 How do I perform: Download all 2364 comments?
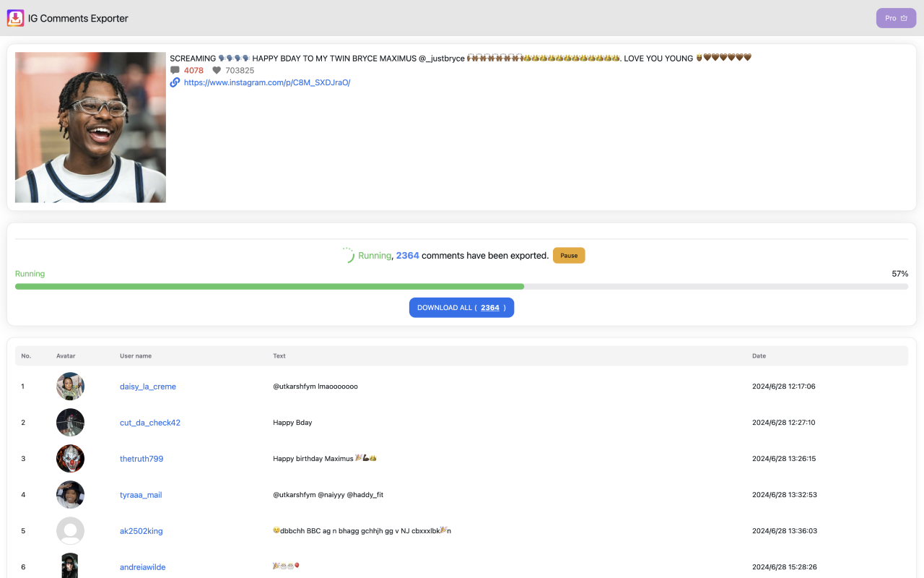[x=461, y=308]
